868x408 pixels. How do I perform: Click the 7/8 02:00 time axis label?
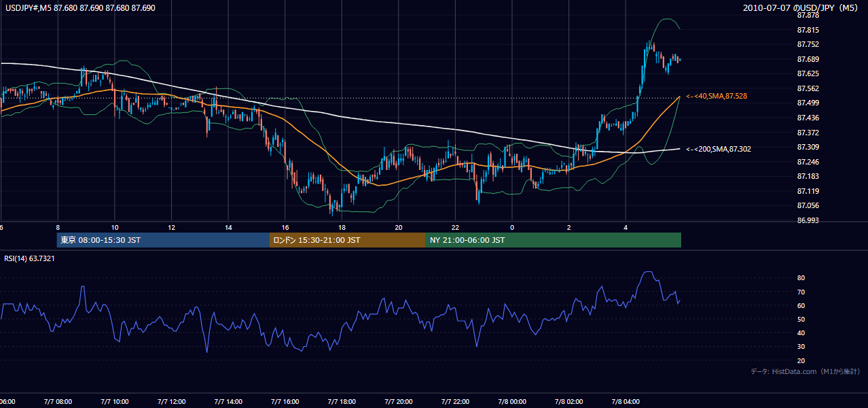569,402
